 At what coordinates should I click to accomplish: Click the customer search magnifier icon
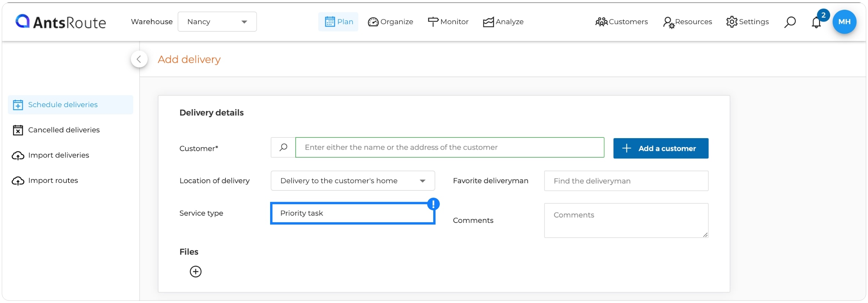click(x=283, y=147)
